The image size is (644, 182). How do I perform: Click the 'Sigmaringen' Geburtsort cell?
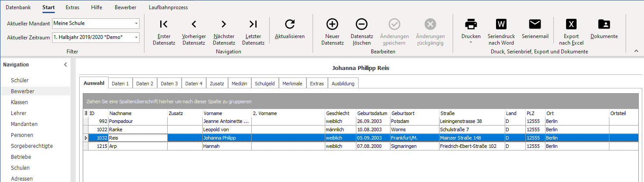[415, 146]
